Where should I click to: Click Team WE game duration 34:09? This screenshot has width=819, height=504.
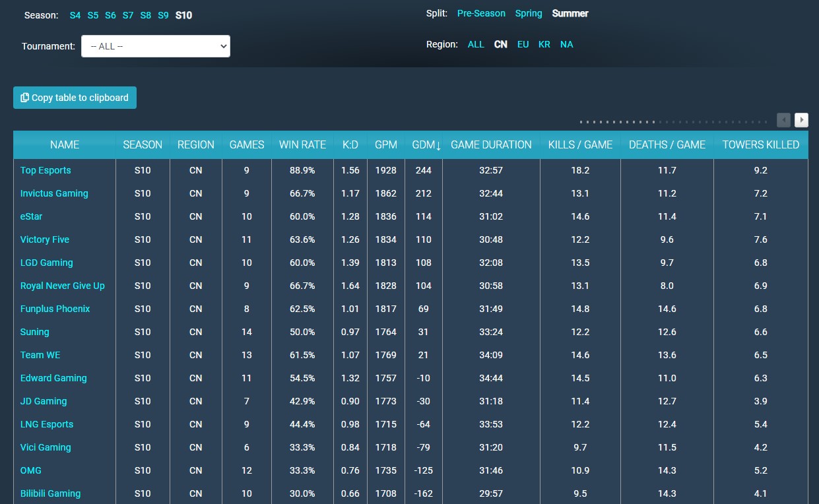491,355
